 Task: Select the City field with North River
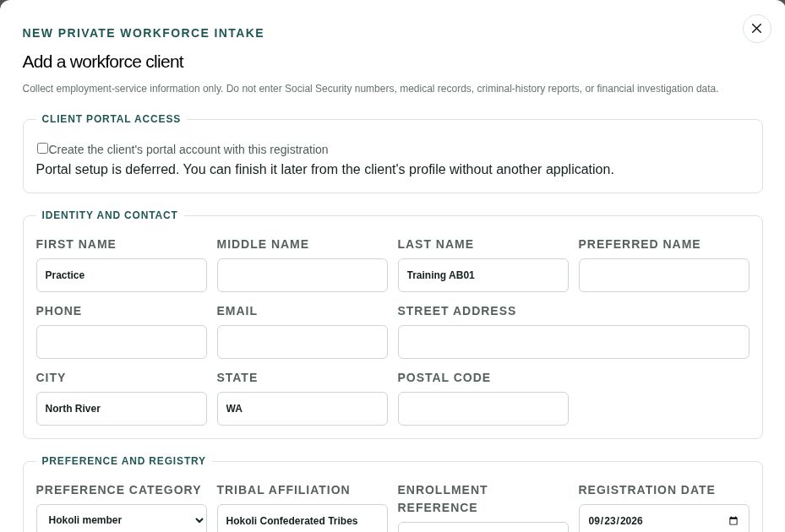(x=122, y=409)
